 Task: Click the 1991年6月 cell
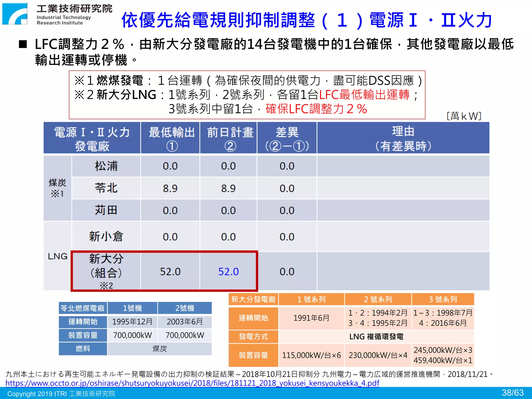311,318
